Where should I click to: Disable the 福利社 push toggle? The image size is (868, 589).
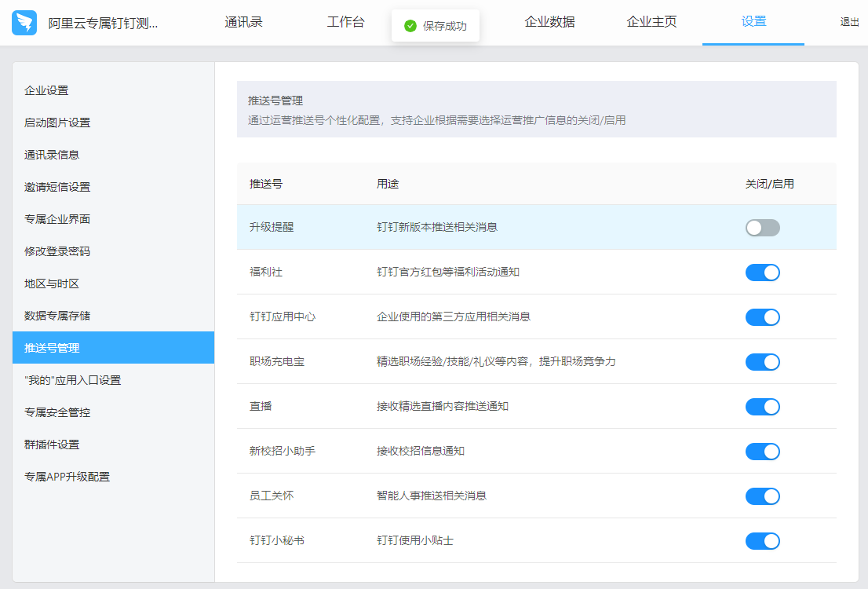coord(762,273)
